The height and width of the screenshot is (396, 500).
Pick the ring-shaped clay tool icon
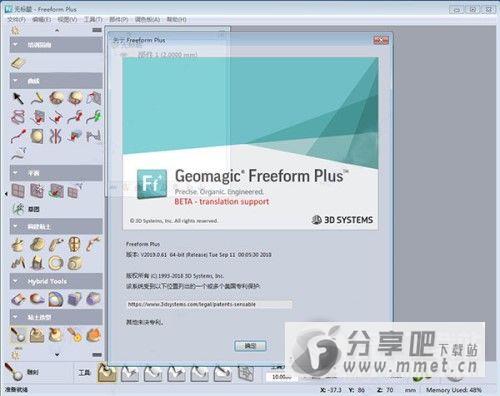coord(56,263)
